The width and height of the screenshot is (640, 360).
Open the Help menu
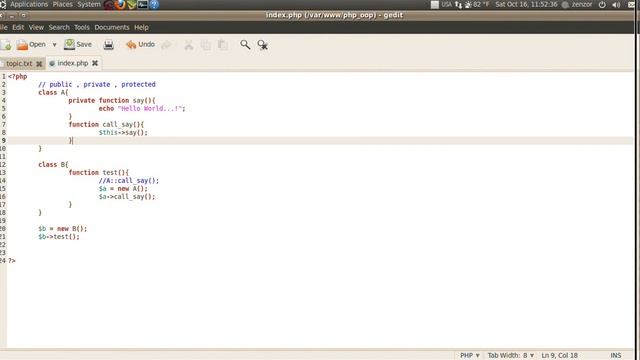pyautogui.click(x=141, y=27)
